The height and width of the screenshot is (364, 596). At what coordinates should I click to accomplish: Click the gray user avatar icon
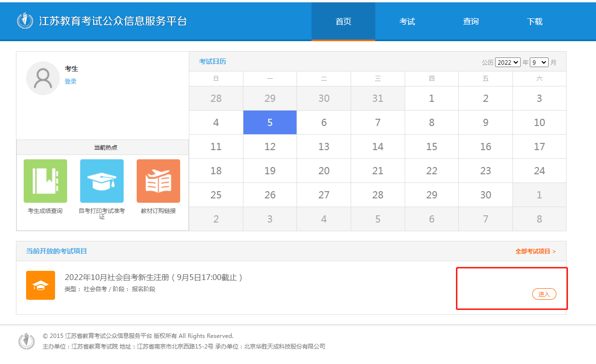coord(43,78)
